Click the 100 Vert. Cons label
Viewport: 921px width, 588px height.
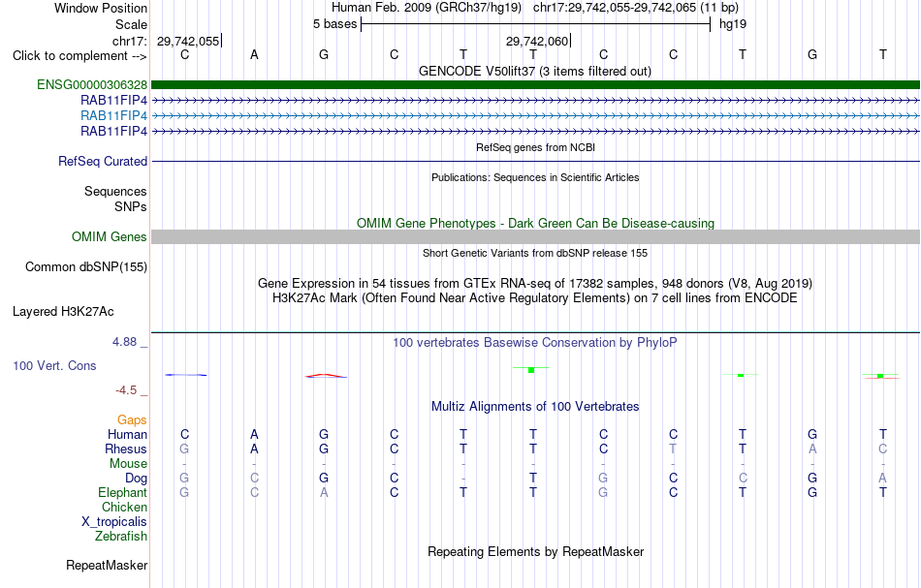[54, 365]
